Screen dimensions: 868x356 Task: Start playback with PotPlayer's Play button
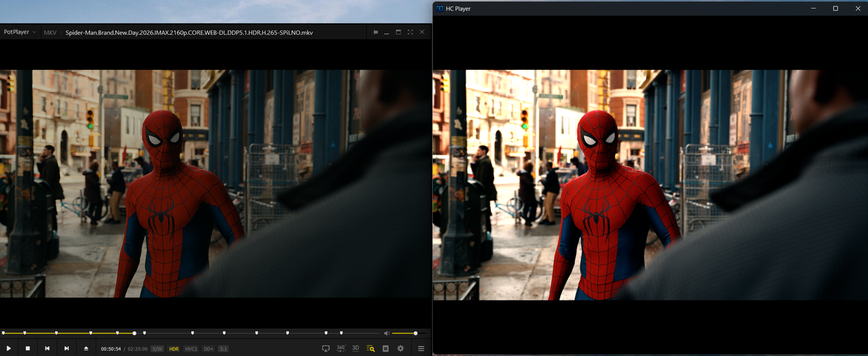(9, 349)
